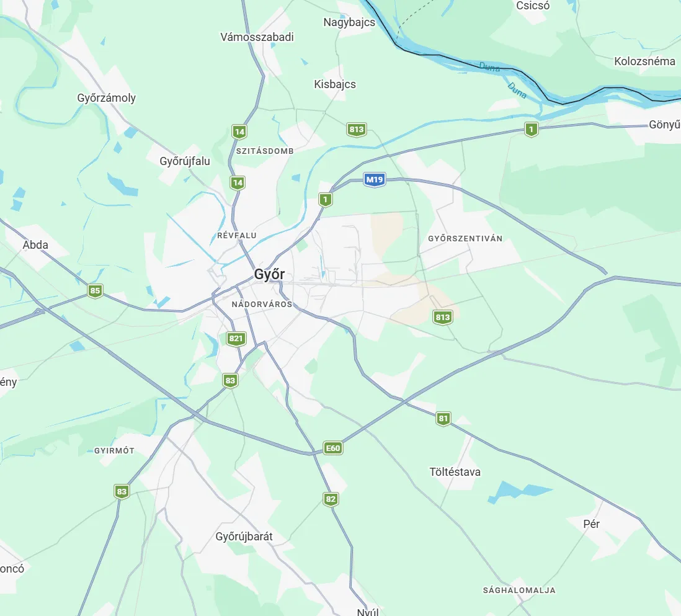The image size is (681, 616).
Task: Click the M19 motorway shield
Action: [x=375, y=180]
